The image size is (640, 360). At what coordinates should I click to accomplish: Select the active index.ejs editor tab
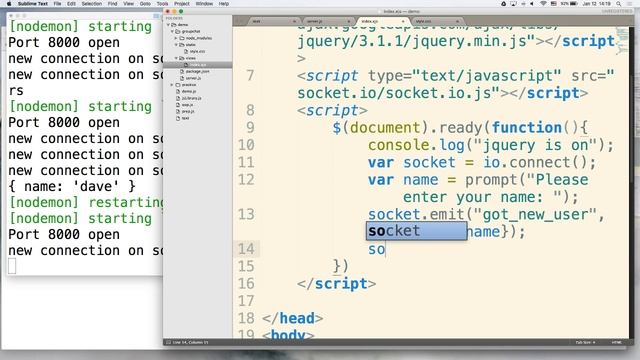pos(382,21)
